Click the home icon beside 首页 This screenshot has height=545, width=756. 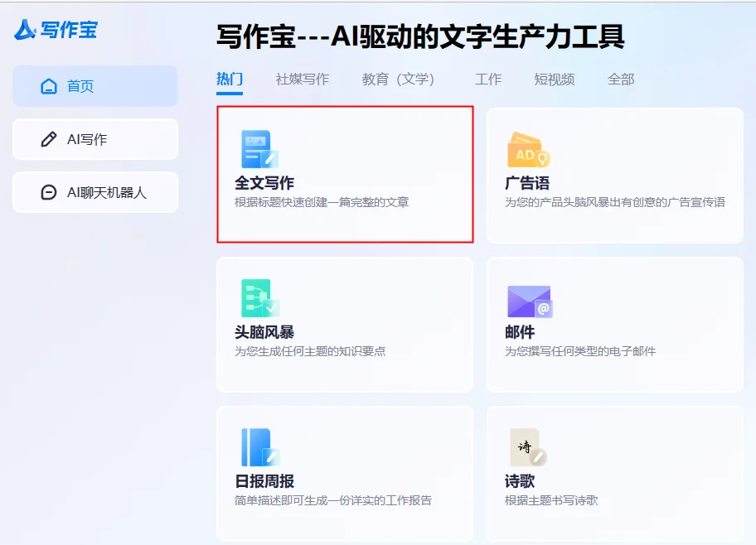click(x=49, y=86)
